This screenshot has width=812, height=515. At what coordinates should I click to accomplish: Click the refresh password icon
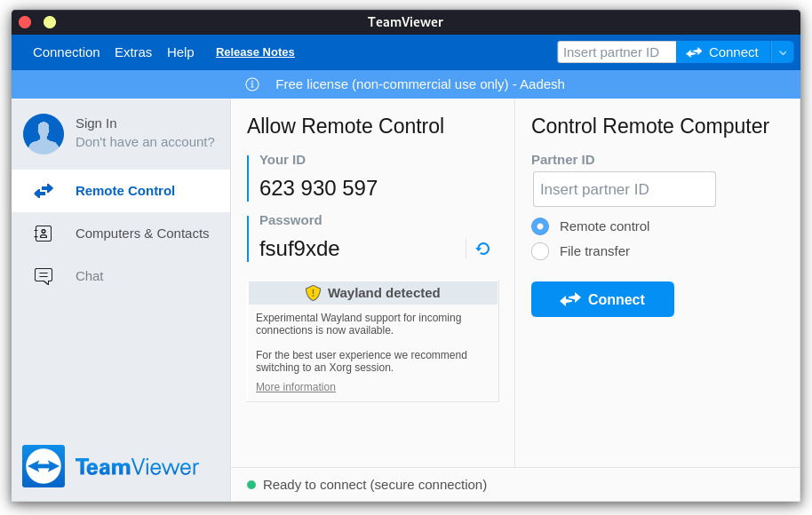[x=482, y=249]
